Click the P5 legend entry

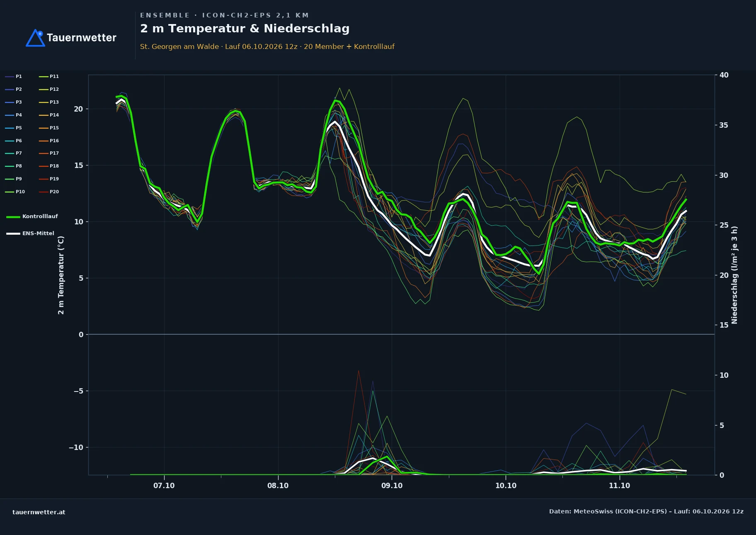[14, 128]
